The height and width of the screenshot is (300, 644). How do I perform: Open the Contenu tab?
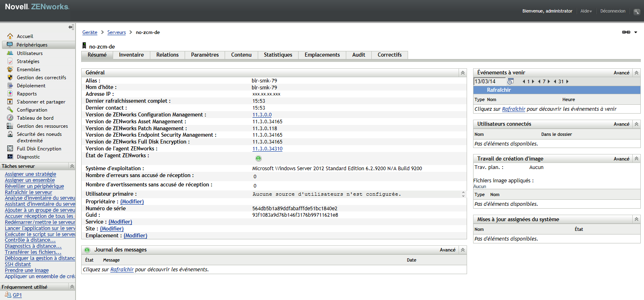click(x=241, y=55)
